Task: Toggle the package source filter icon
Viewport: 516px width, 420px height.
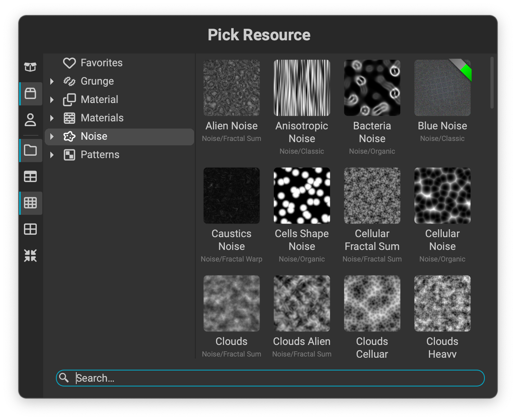Action: (30, 93)
